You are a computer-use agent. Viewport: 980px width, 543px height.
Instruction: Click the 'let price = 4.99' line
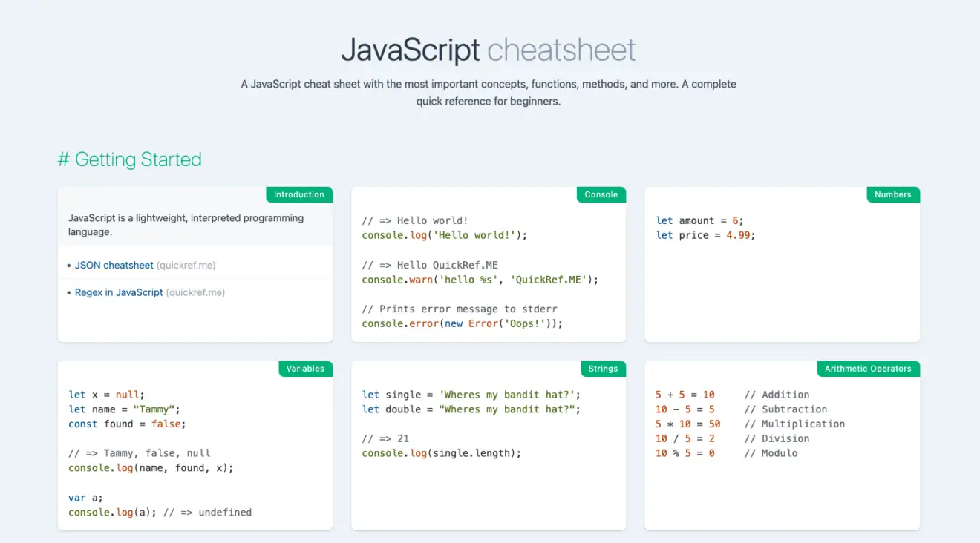[x=705, y=235]
